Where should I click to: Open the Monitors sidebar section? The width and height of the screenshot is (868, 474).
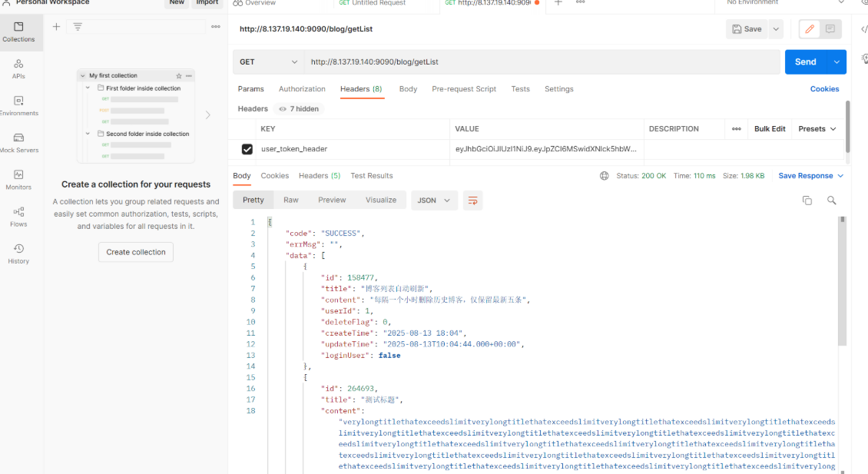click(19, 180)
